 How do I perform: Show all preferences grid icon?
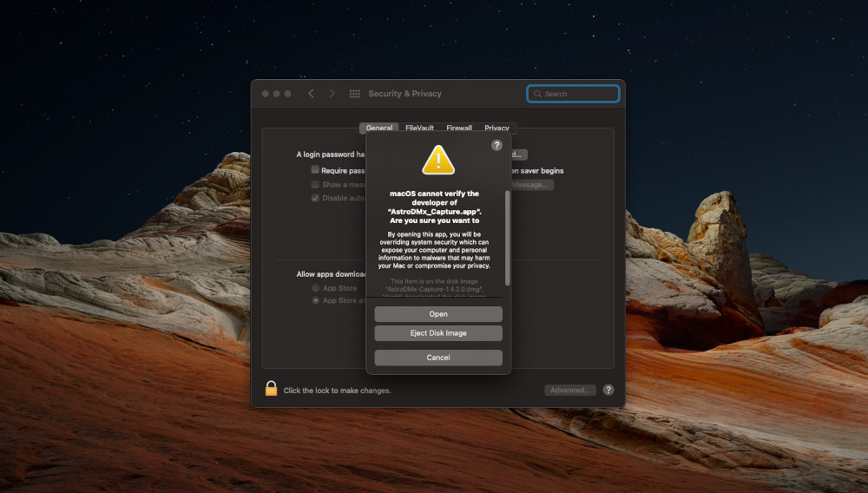click(x=355, y=94)
